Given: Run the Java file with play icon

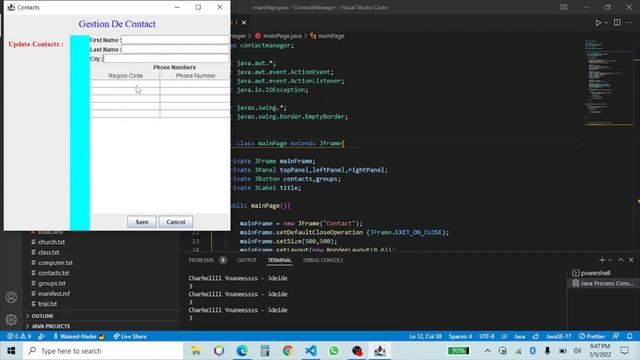Looking at the screenshot, I should click(598, 22).
